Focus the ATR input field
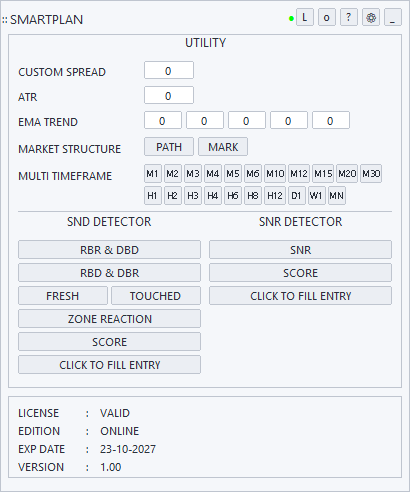 pos(169,95)
